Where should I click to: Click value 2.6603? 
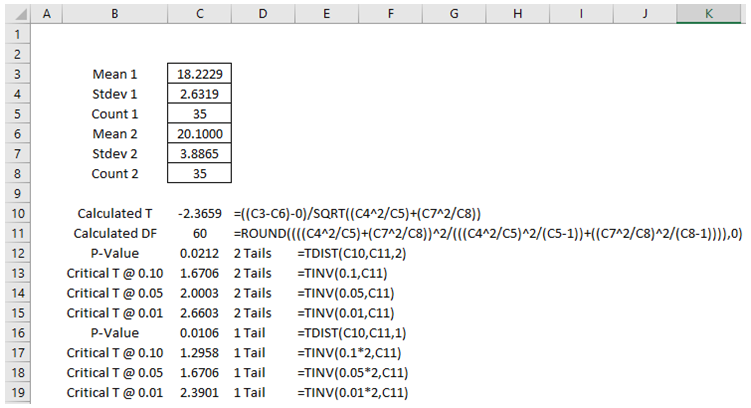coord(200,313)
